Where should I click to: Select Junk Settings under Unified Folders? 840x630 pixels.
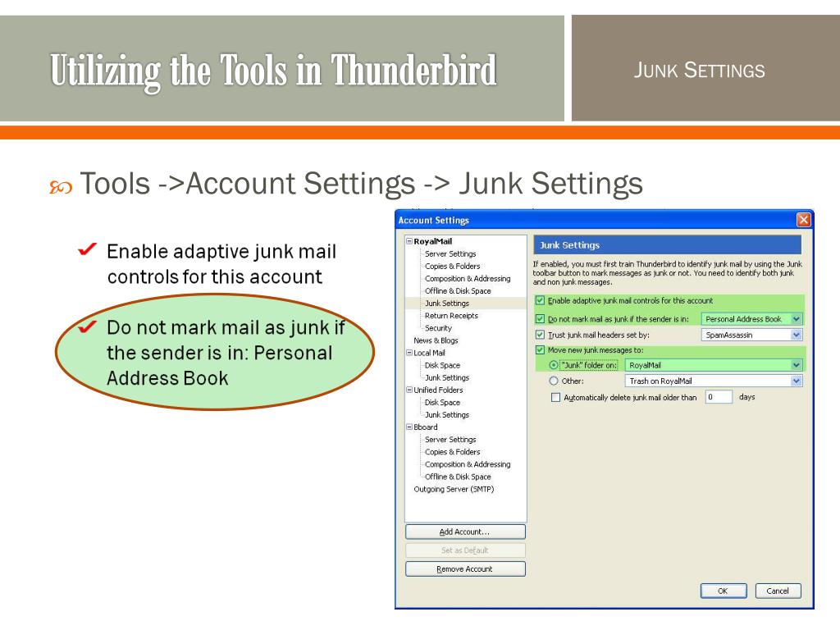click(447, 414)
